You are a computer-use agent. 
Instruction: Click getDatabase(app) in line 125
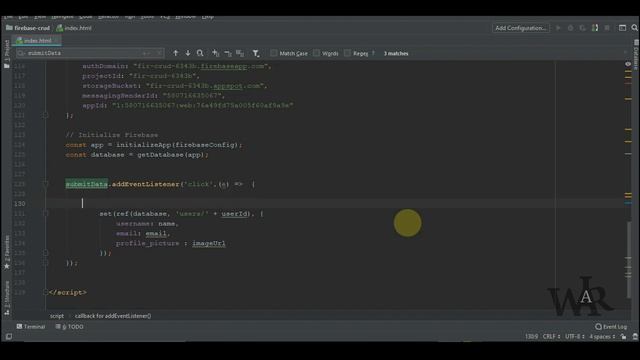171,155
